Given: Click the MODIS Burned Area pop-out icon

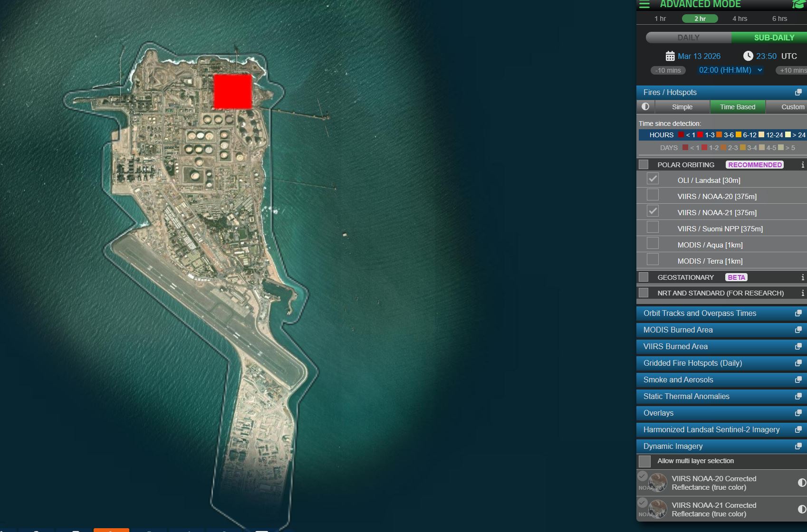Looking at the screenshot, I should coord(798,330).
